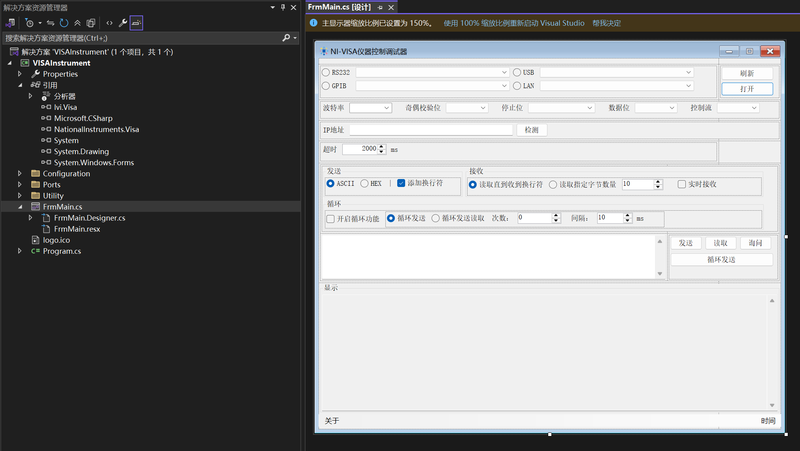Click the pending changes filter icon
Screen dimensions: 800x451
click(29, 23)
